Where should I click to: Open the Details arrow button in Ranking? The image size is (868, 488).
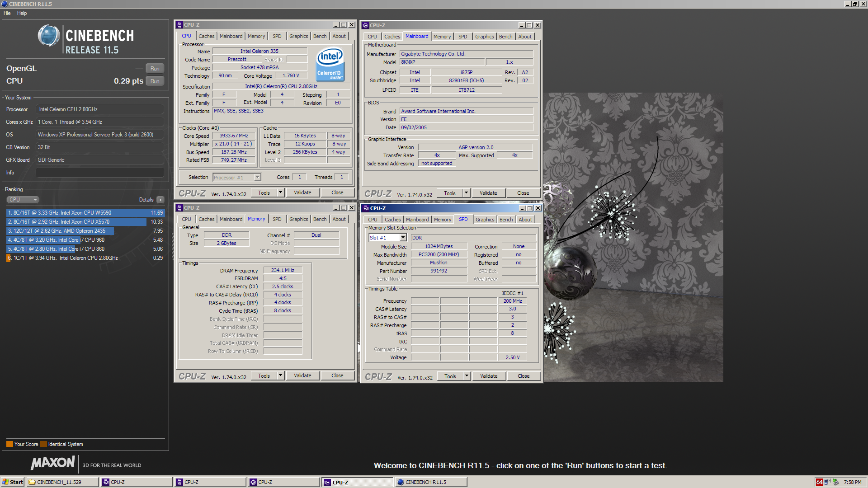pos(160,200)
